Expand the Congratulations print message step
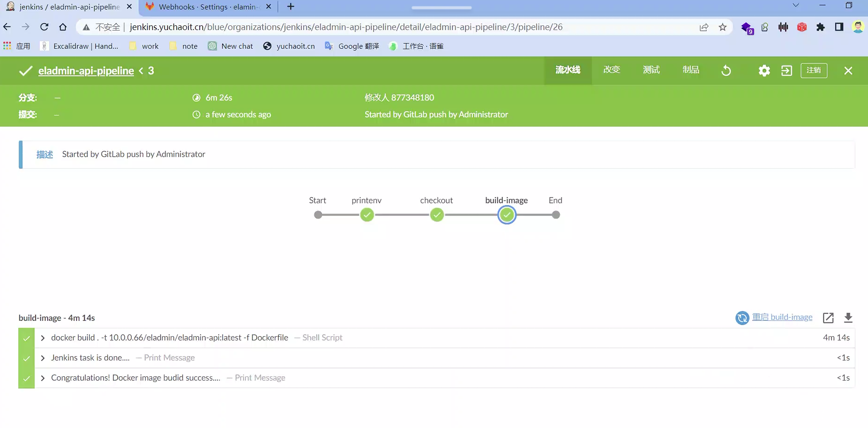The image size is (868, 428). click(x=43, y=378)
